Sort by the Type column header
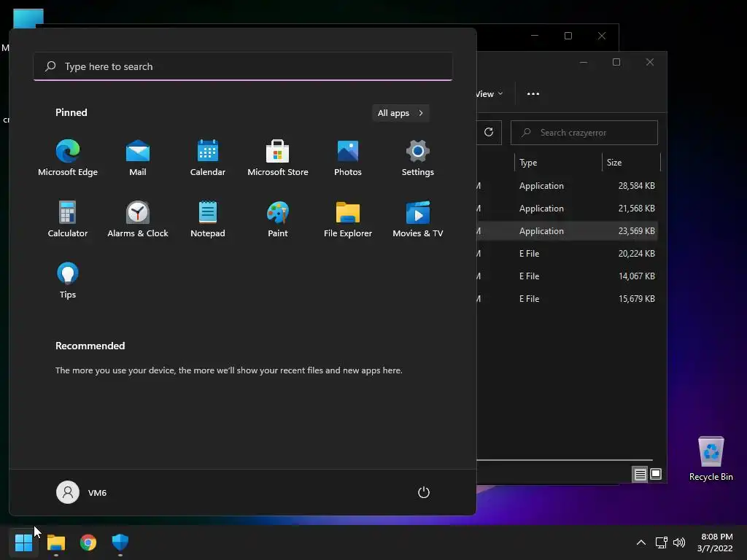 point(558,163)
